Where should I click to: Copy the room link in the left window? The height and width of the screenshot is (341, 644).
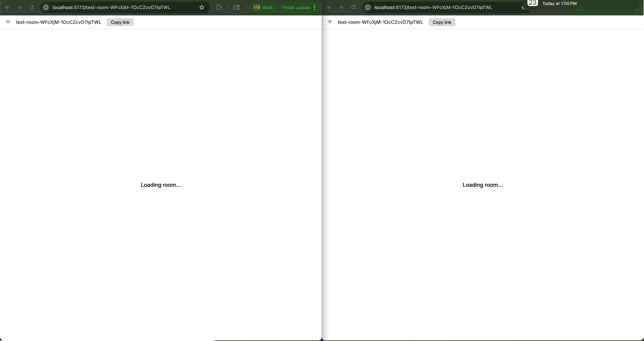(x=120, y=22)
